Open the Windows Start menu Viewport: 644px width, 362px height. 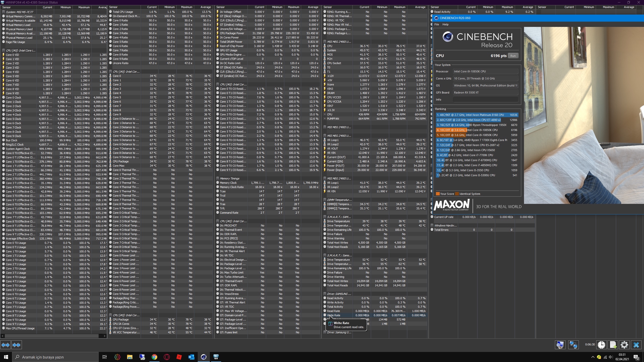point(6,357)
